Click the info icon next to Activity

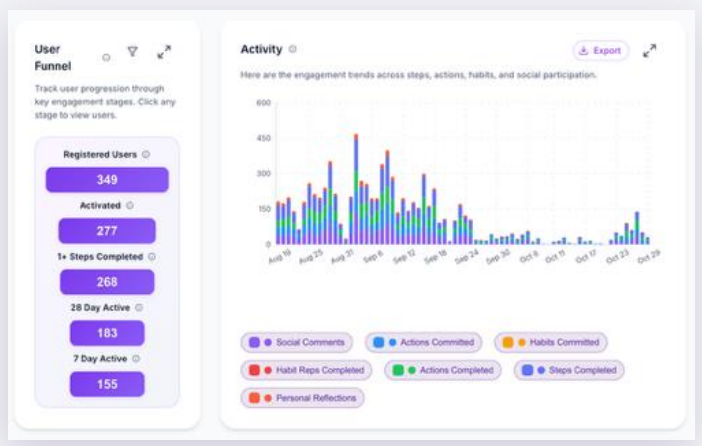coord(292,49)
